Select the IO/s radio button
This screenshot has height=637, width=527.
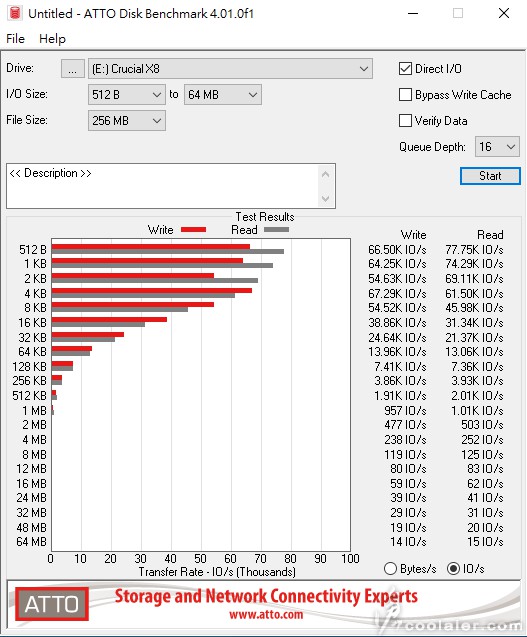coord(453,569)
